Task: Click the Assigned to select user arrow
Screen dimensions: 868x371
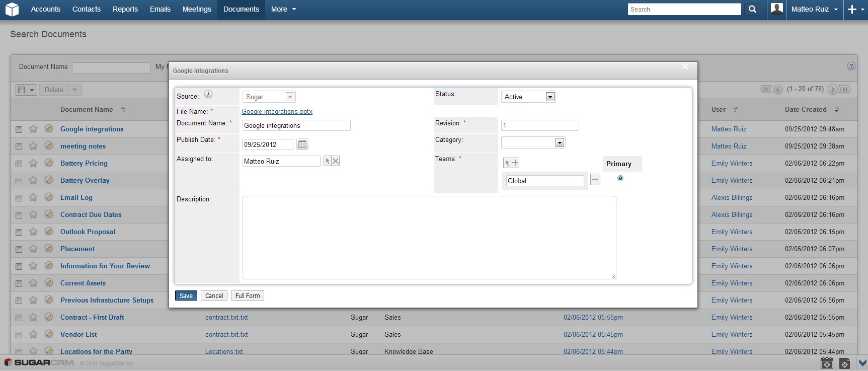Action: [x=328, y=161]
